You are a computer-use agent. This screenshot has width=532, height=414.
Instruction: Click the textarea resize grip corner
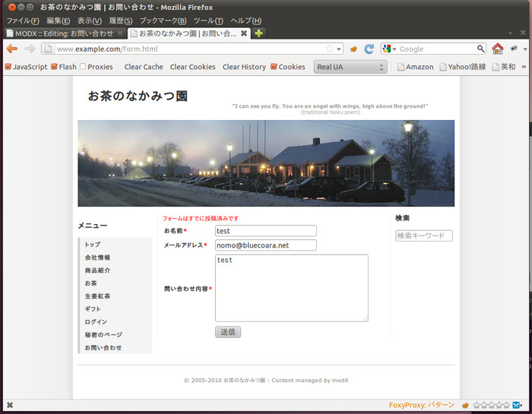[x=365, y=318]
